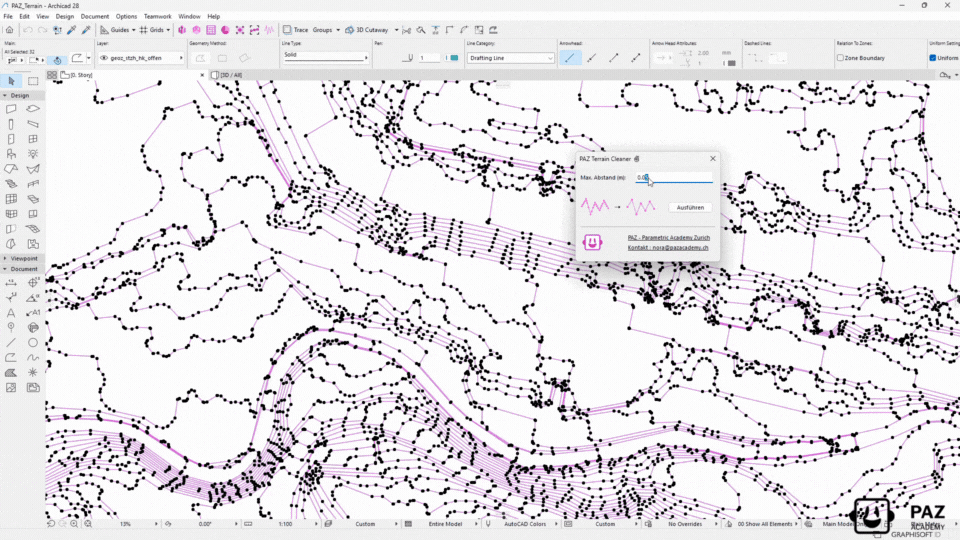This screenshot has height=540, width=960.
Task: Select the Dimension tool in the Document toolbox
Action: coord(11,283)
